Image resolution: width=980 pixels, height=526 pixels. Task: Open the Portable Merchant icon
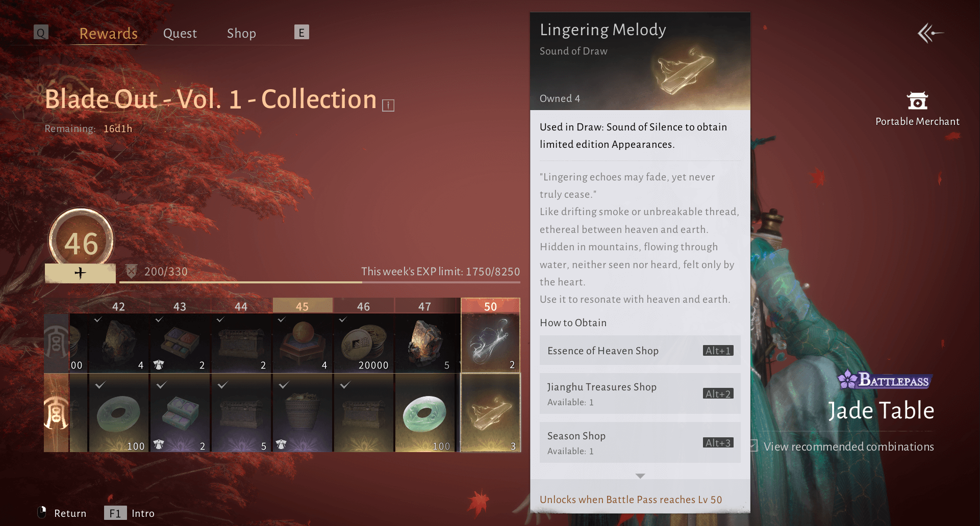[x=917, y=101]
